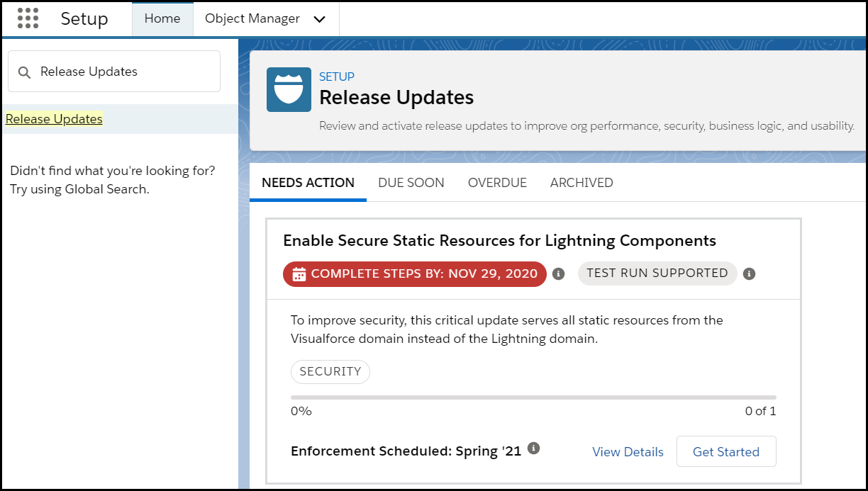Click the SECURITY tag pill

coord(330,371)
